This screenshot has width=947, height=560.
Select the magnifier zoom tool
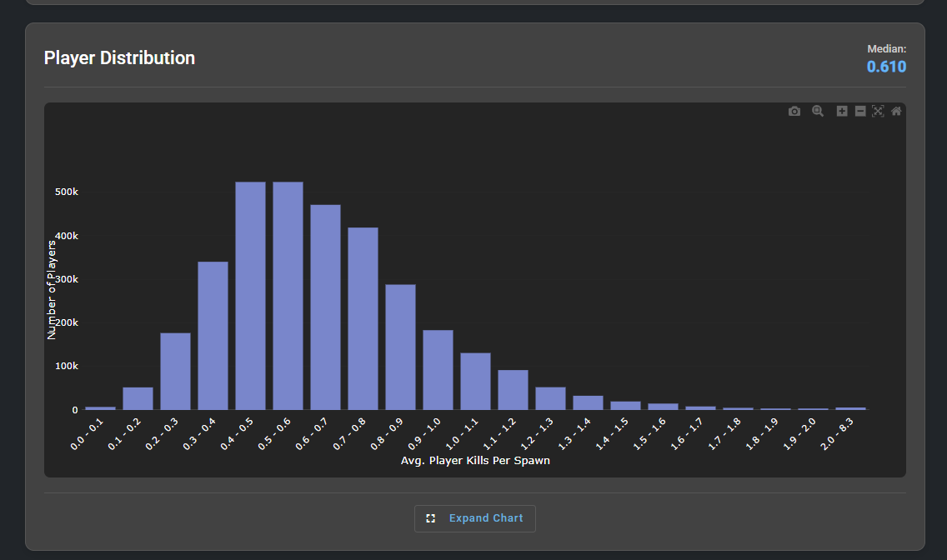[x=818, y=112]
